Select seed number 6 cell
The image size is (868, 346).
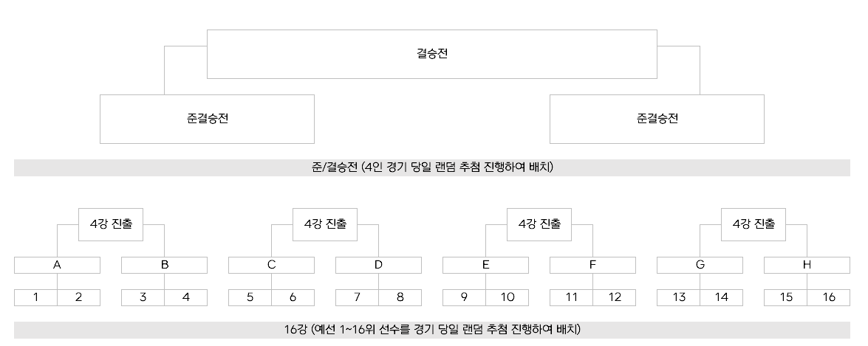[x=293, y=297]
